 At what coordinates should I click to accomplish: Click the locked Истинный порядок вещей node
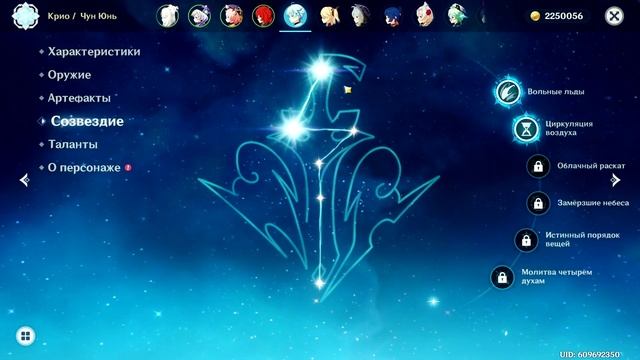pyautogui.click(x=526, y=240)
